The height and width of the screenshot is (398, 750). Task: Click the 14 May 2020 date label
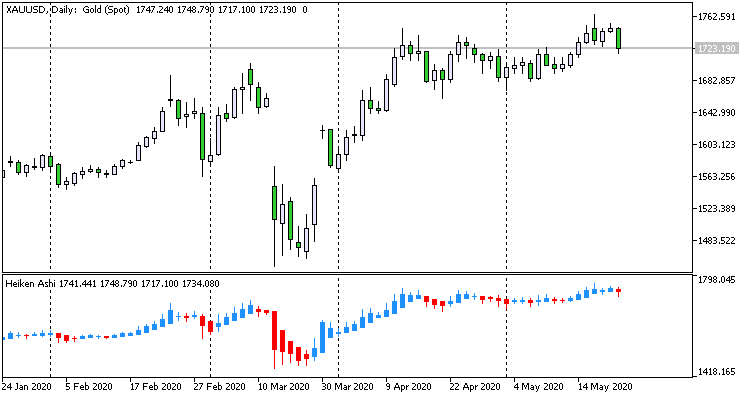[x=605, y=387]
